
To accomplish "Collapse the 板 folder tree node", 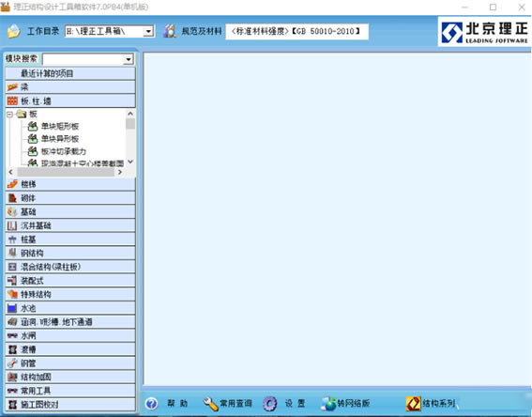I will 9,114.
